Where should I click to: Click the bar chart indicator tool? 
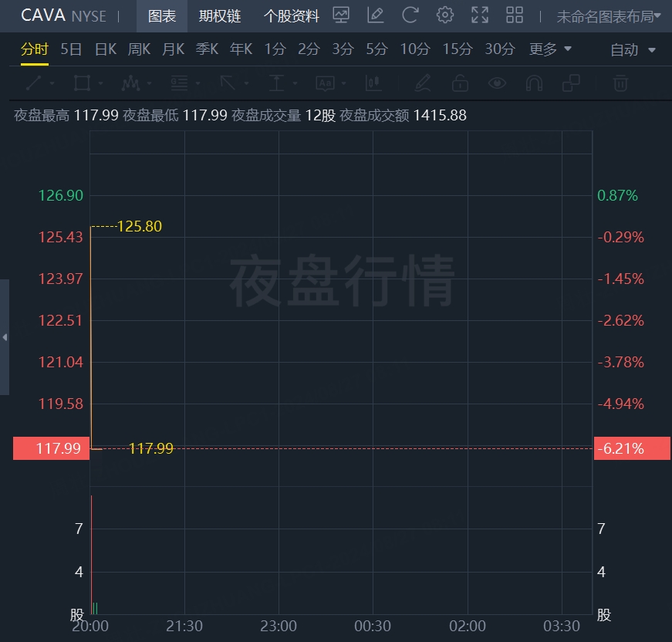tap(373, 83)
